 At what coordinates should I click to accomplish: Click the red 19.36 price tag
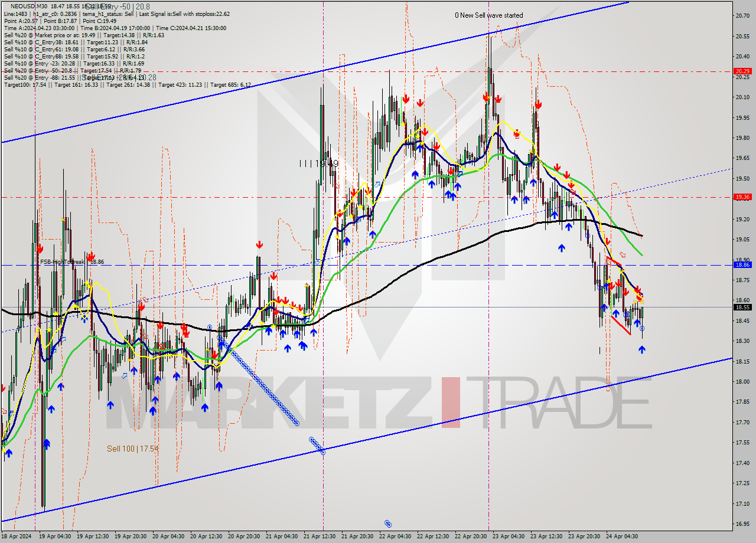(742, 197)
